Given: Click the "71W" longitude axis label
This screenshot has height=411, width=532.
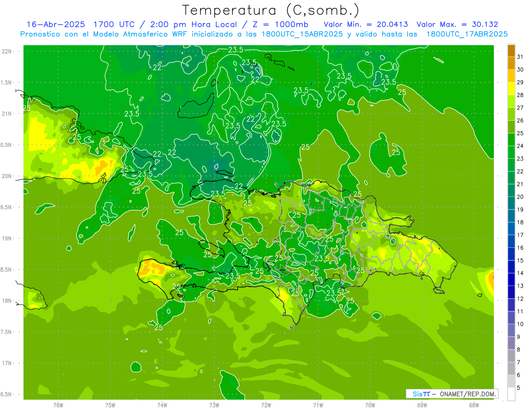Looking at the screenshot, I should (318, 405).
